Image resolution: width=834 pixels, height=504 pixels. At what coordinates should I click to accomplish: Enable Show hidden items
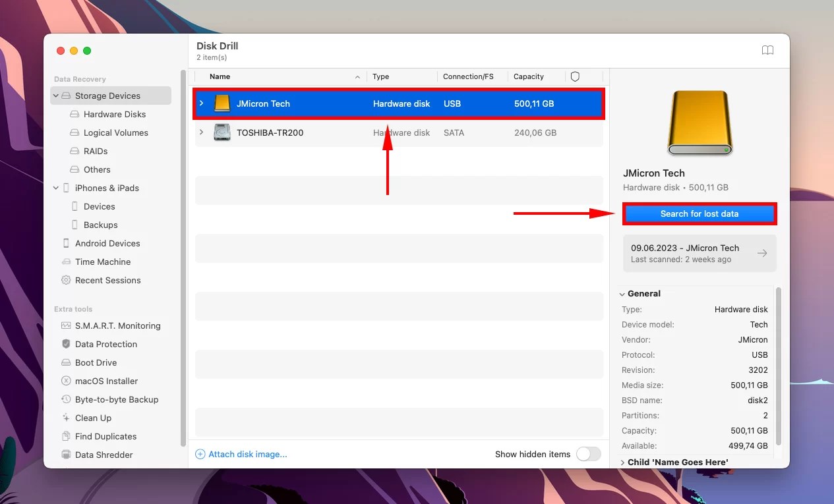(x=589, y=454)
